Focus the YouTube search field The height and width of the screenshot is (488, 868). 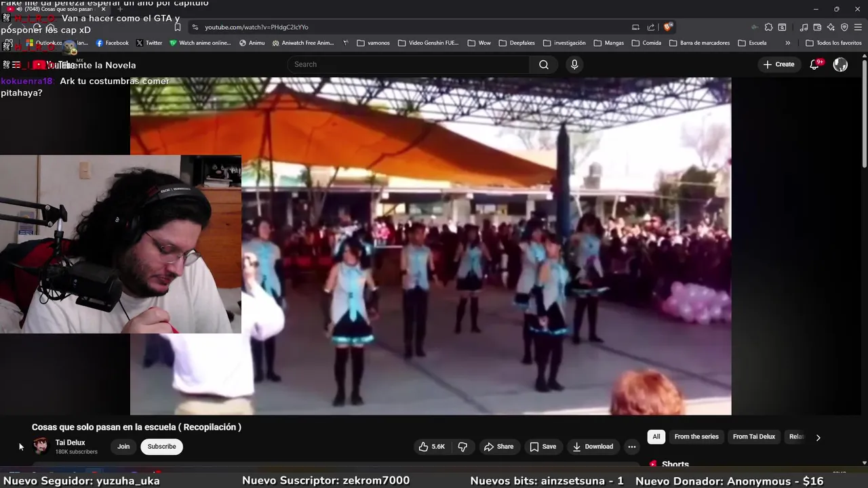(408, 64)
